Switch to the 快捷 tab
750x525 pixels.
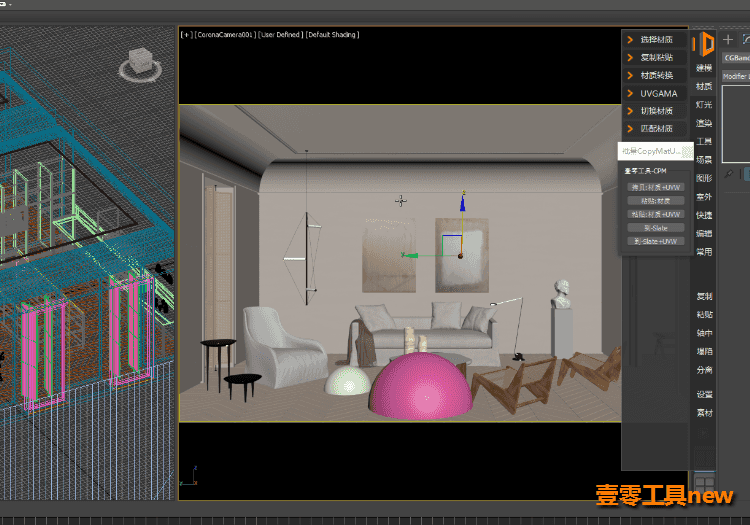click(704, 216)
